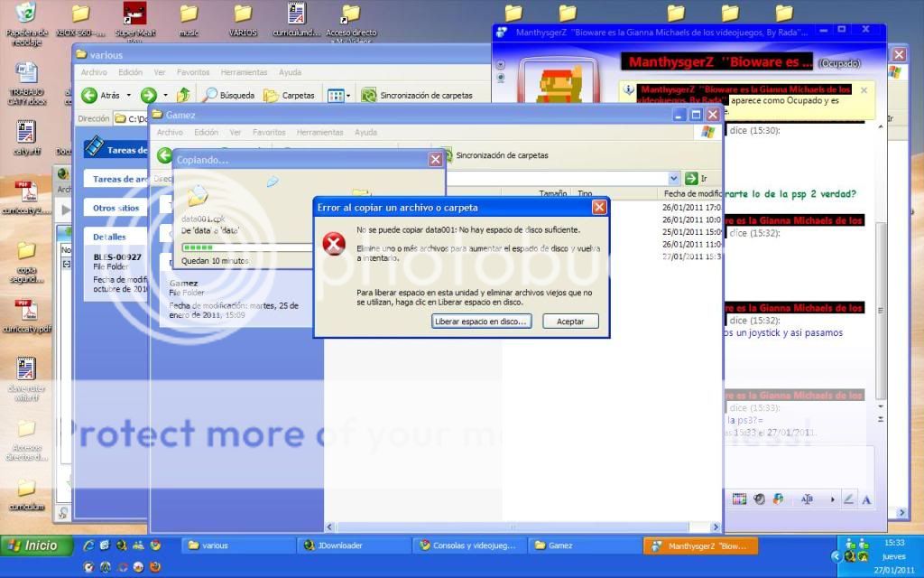Open Herramientas menu in various window
Screen dimensions: 924x578
tap(244, 72)
